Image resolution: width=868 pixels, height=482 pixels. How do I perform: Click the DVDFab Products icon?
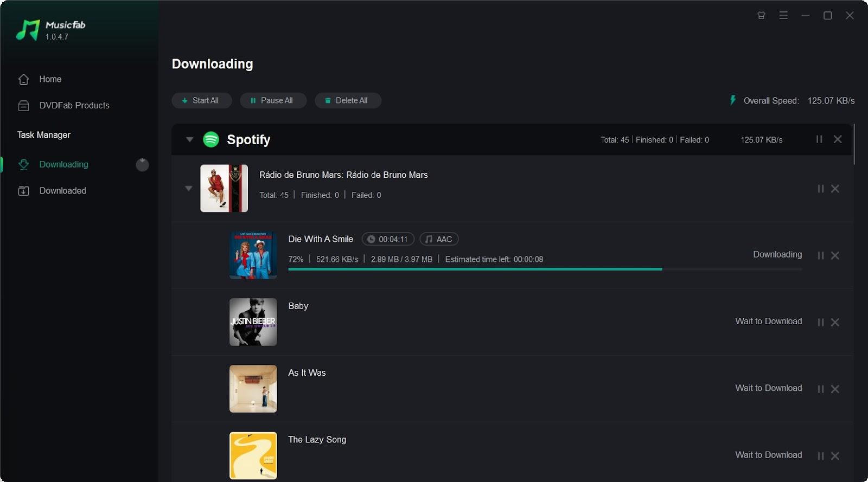pos(23,106)
